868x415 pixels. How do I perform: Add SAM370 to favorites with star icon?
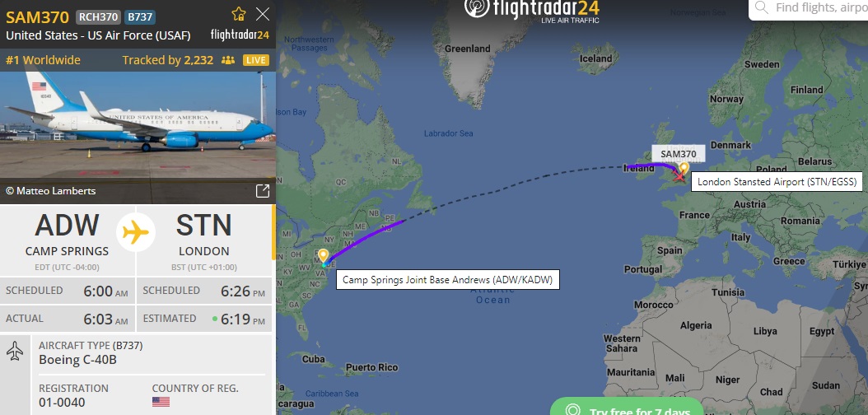click(239, 14)
